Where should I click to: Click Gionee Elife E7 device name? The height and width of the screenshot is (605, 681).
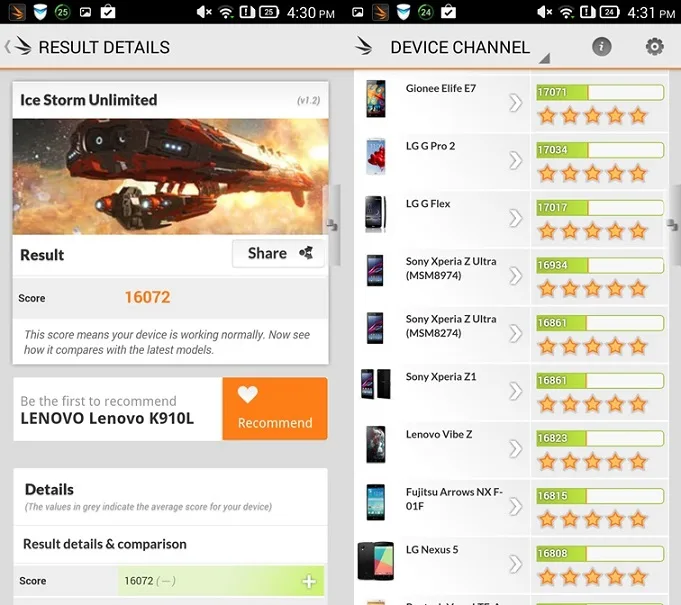pyautogui.click(x=441, y=89)
